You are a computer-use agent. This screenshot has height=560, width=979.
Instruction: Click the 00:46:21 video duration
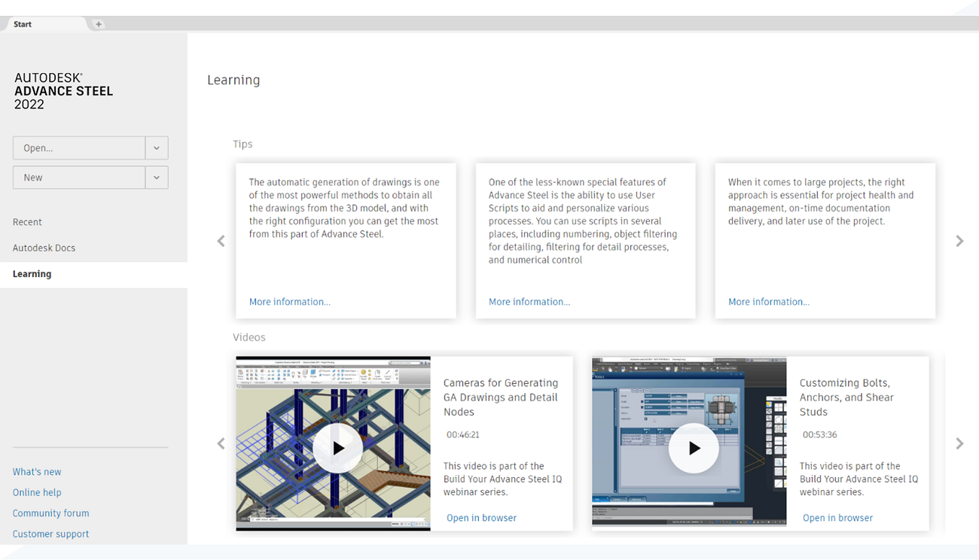click(x=463, y=435)
